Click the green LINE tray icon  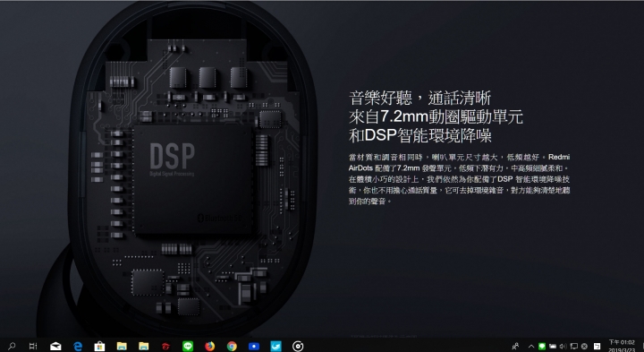[x=541, y=347]
